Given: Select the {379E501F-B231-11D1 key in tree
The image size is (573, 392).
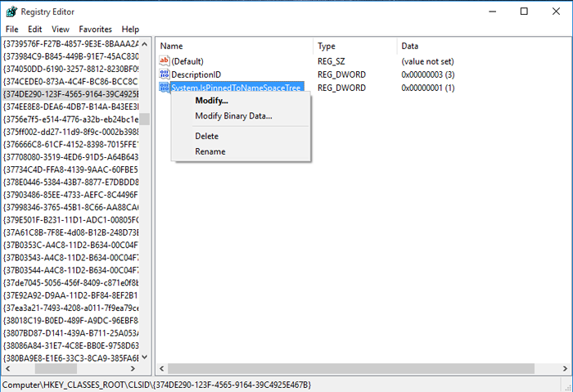Looking at the screenshot, I should (71, 220).
